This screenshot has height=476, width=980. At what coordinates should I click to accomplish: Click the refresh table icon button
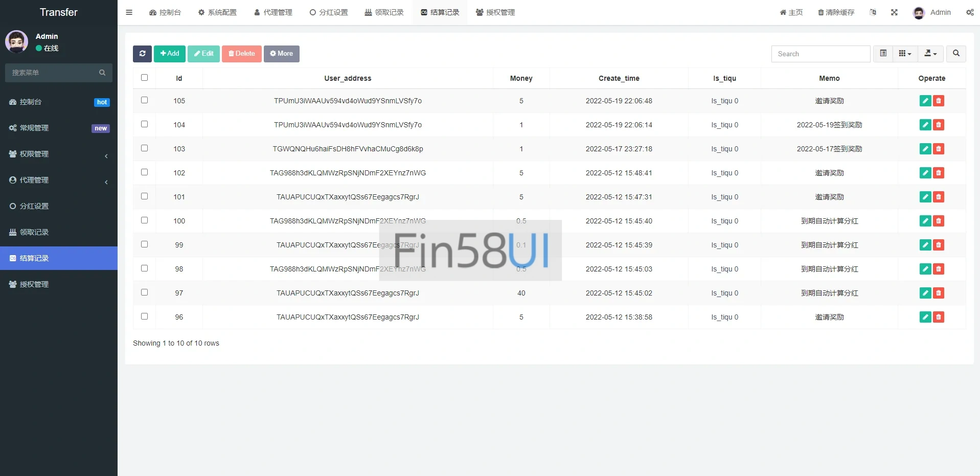tap(142, 54)
